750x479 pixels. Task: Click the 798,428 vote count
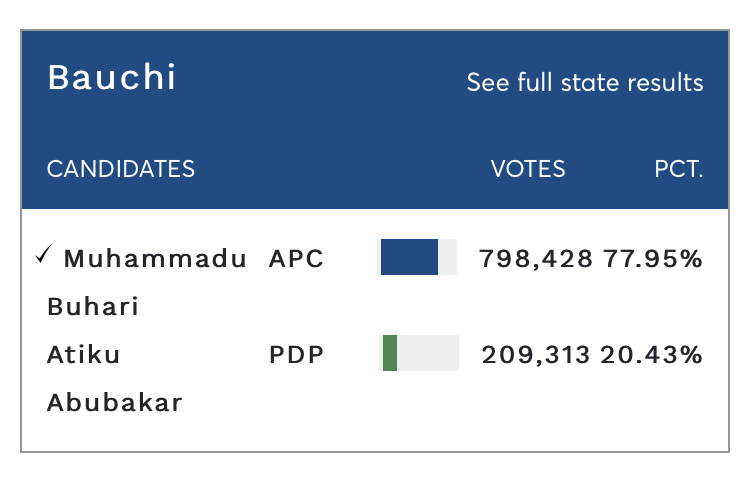[536, 259]
